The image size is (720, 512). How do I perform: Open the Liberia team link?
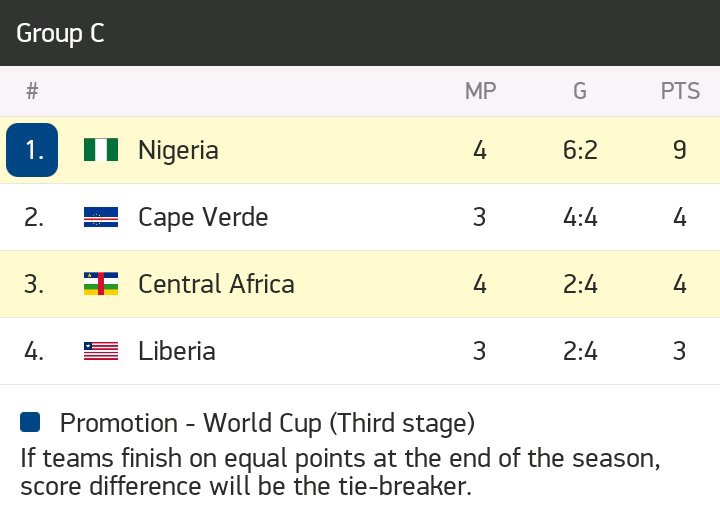pyautogui.click(x=177, y=351)
